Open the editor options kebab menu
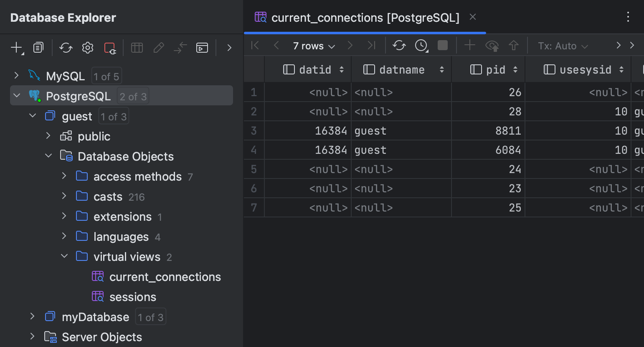Screen dimensions: 644x347 (628, 17)
